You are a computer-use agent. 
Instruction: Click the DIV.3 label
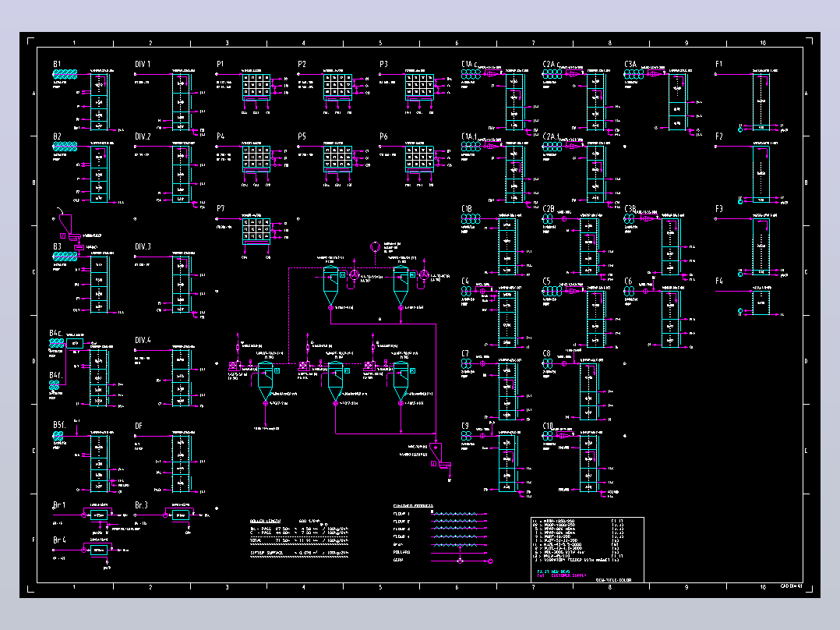click(143, 246)
